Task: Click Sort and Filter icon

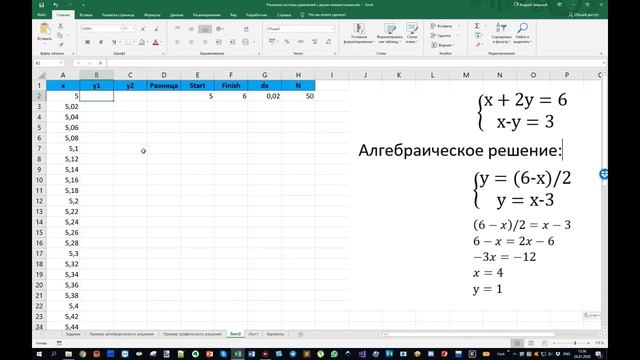Action: (x=501, y=28)
